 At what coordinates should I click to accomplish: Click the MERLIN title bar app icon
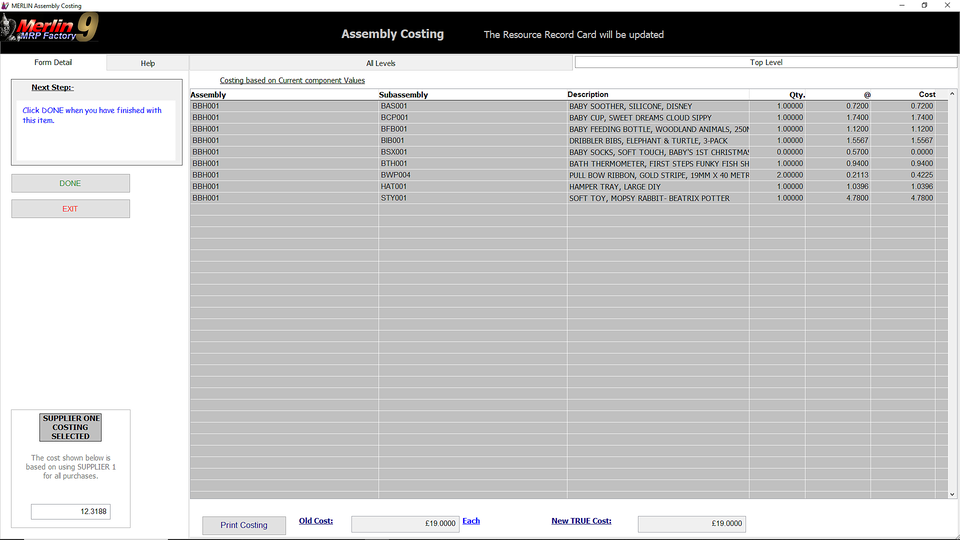click(x=6, y=5)
